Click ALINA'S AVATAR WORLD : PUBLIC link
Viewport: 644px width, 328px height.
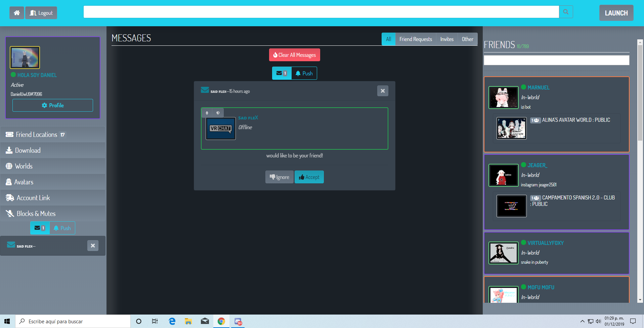(x=576, y=120)
